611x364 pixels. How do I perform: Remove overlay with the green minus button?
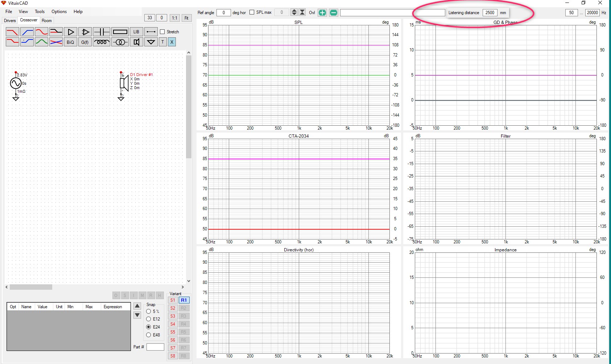334,13
